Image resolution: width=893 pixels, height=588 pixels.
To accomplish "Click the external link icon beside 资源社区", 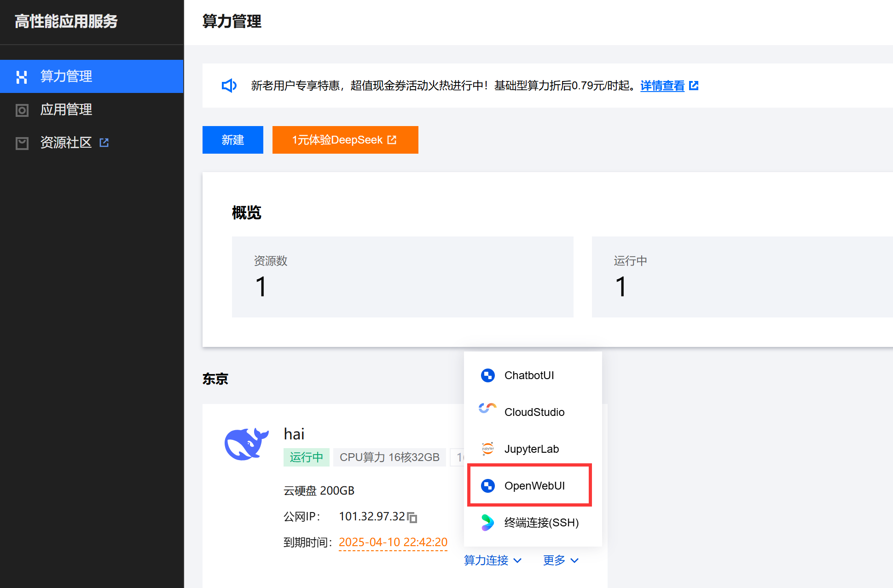I will tap(104, 143).
